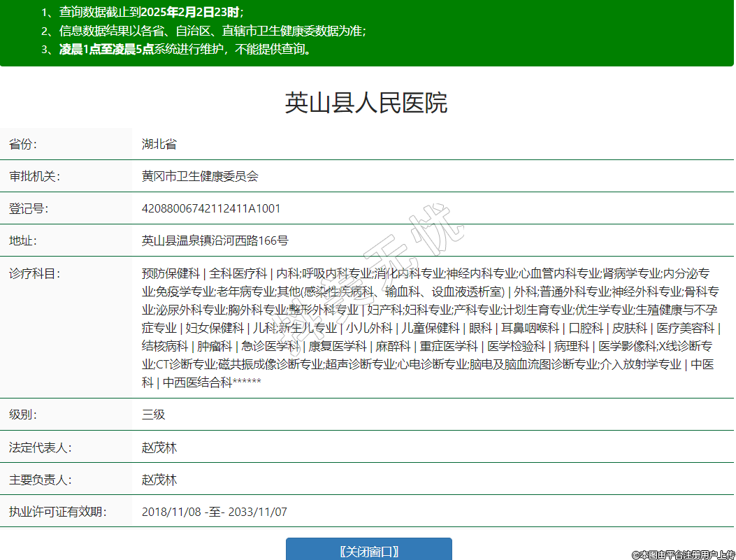Click 赵茂林 in the 主要负责人 row
736x560 pixels.
pos(159,480)
